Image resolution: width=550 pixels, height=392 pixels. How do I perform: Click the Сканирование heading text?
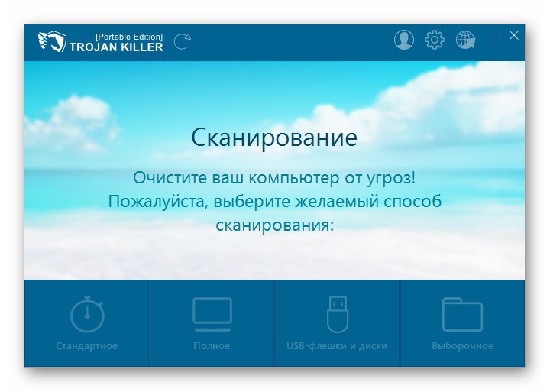tap(274, 138)
